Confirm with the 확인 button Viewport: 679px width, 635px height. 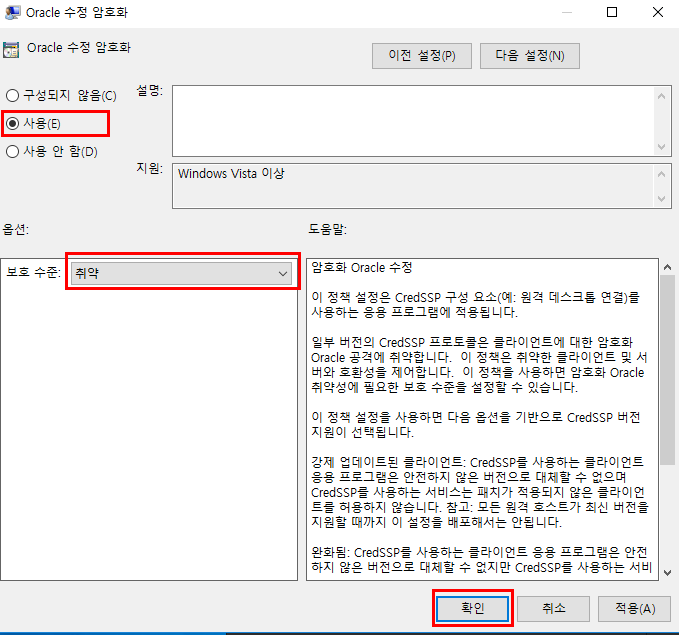coord(472,609)
